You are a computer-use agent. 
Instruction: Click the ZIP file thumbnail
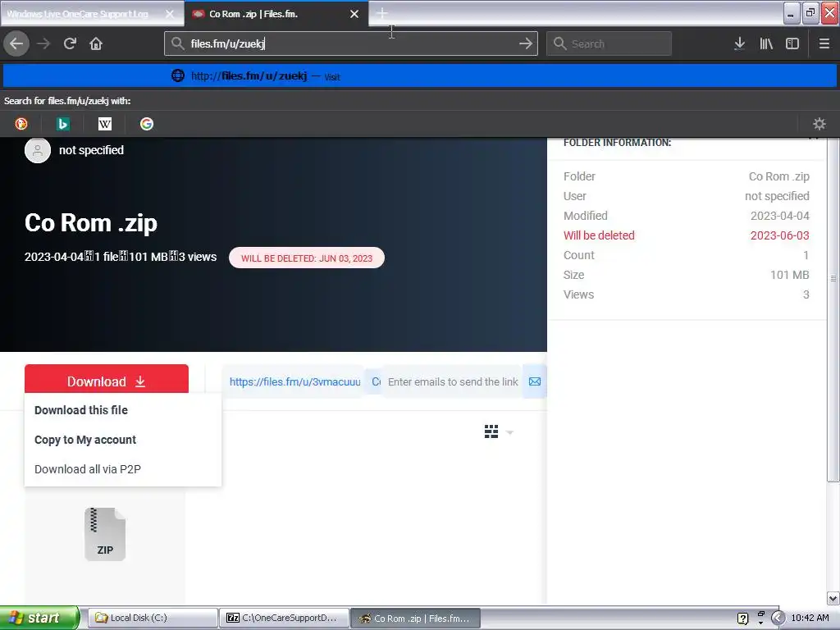pos(105,534)
